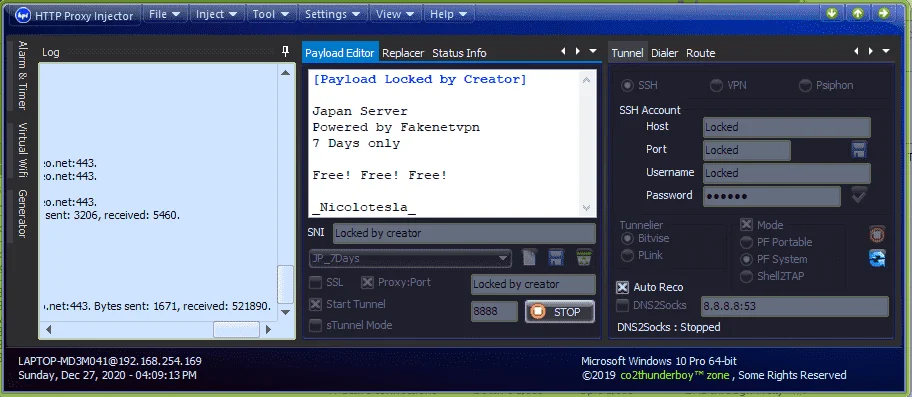Click the STOP button
Screen dimensions: 912x397
pyautogui.click(x=560, y=312)
